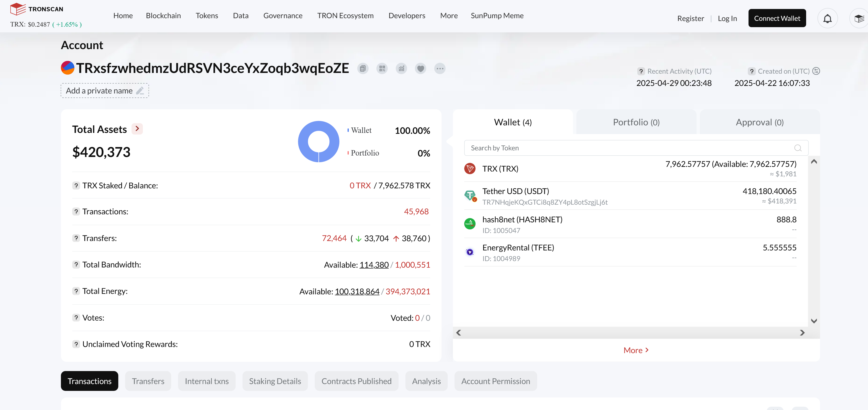Click the wallet list scroll-left arrow
This screenshot has height=410, width=868.
(x=459, y=333)
